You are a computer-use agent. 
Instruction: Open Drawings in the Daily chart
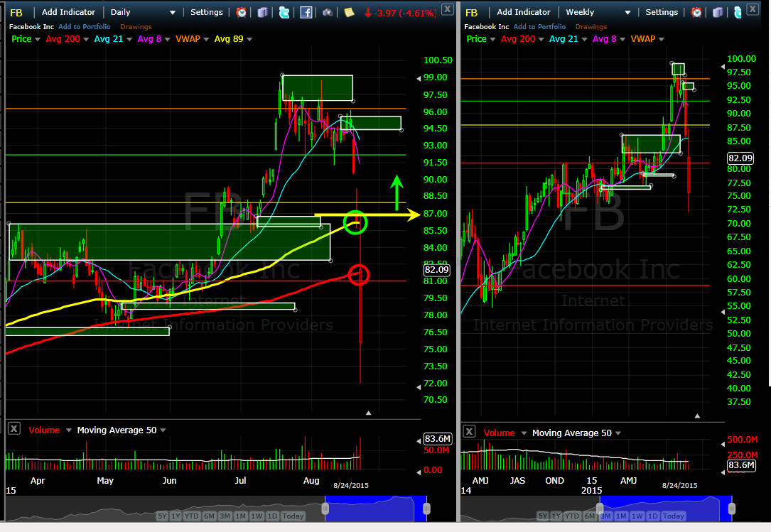[136, 26]
